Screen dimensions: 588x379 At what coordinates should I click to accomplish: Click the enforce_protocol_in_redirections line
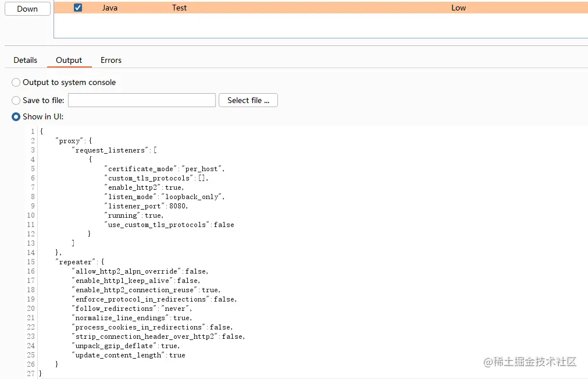(x=155, y=299)
